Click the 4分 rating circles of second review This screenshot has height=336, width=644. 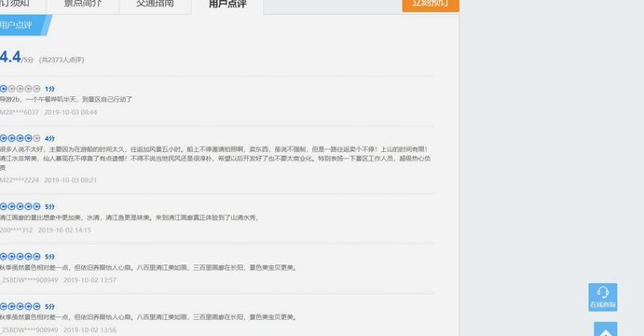pos(21,138)
